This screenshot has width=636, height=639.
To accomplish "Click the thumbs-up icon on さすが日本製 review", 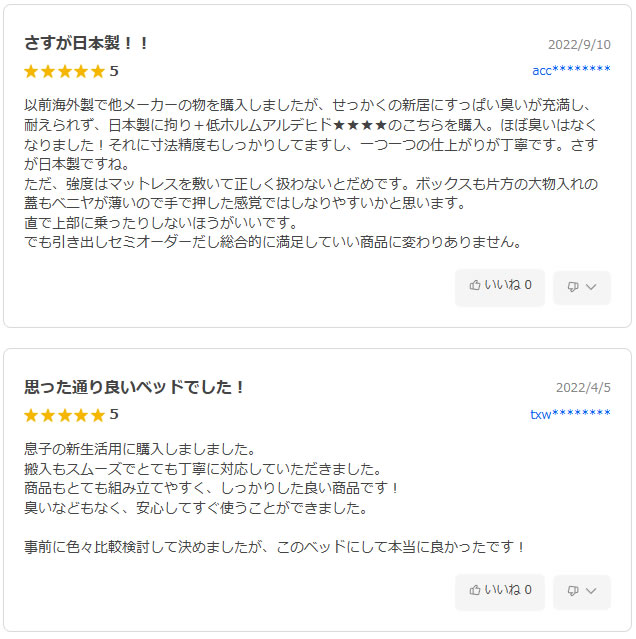I will click(x=475, y=286).
